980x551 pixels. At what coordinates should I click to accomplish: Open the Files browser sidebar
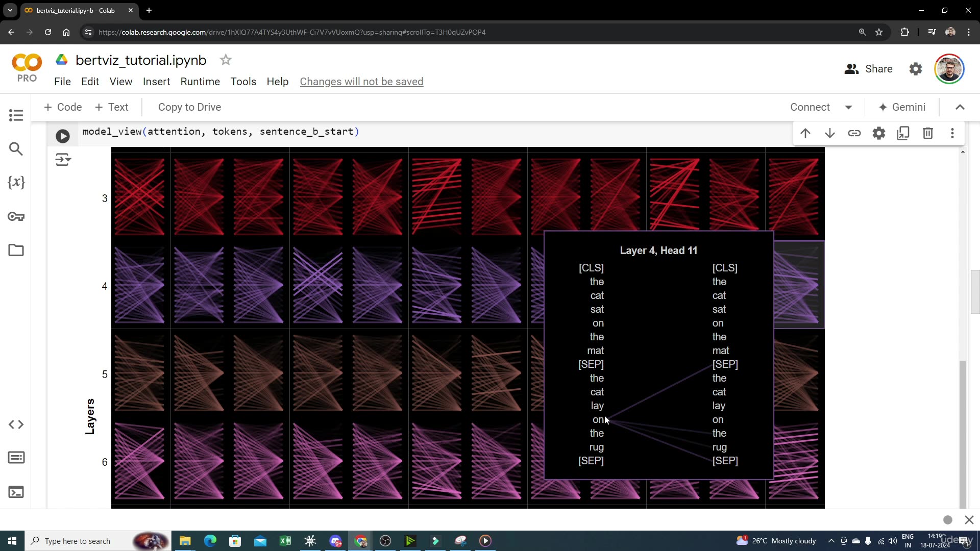click(16, 250)
